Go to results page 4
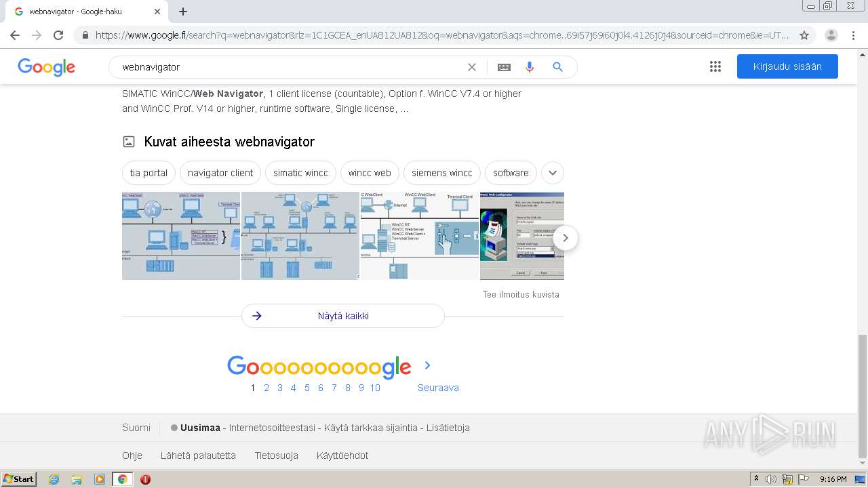Viewport: 868px width, 488px height. coord(293,388)
